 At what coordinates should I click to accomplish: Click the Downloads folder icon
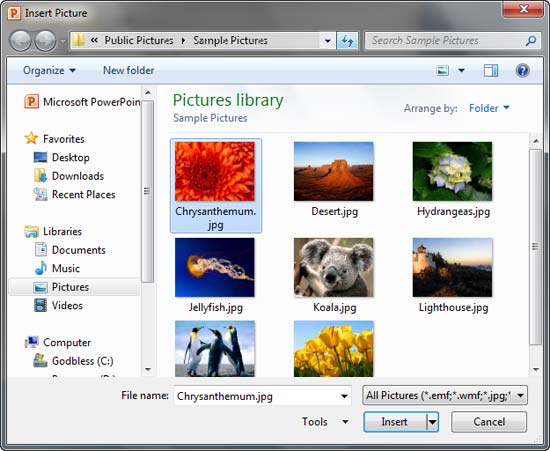(x=40, y=176)
